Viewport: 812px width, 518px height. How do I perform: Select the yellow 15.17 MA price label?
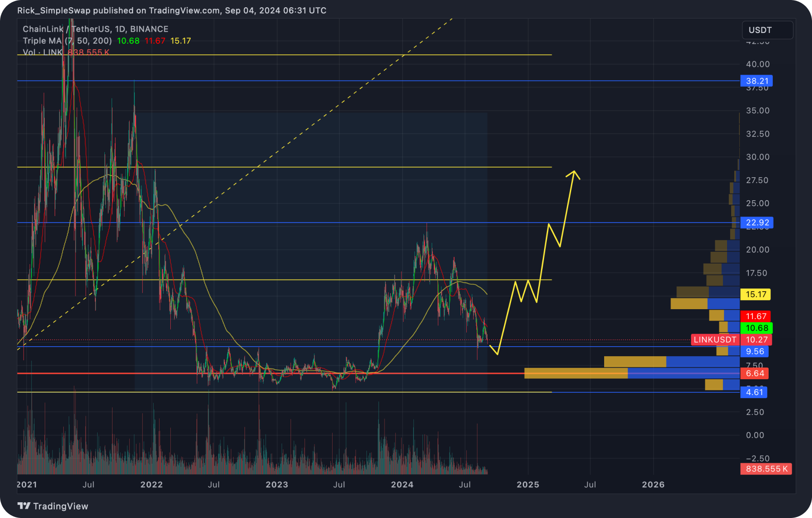756,295
